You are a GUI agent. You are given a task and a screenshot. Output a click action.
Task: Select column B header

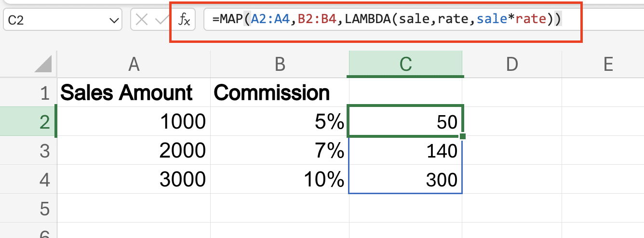[x=280, y=64]
